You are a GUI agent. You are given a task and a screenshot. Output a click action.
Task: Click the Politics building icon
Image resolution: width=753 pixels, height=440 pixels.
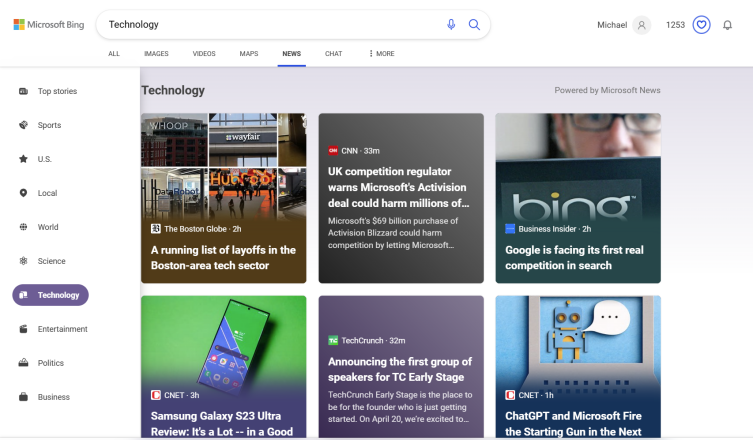coord(23,363)
